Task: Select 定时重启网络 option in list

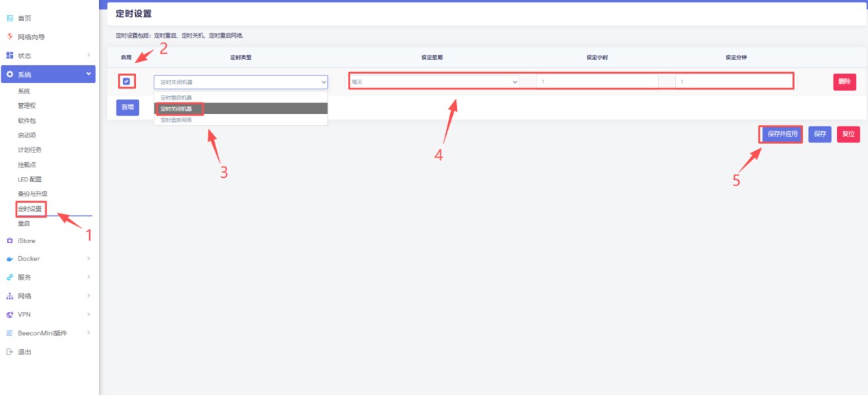Action: coord(241,120)
